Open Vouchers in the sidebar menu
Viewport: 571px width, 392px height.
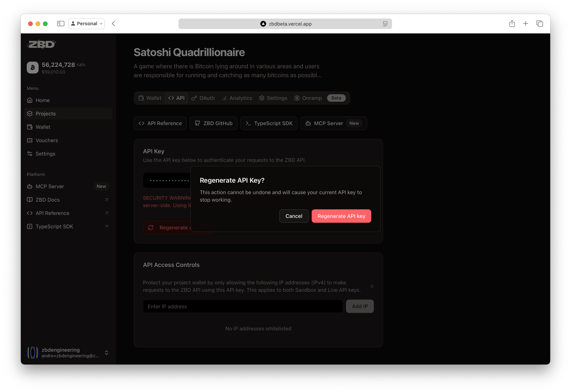pos(68,140)
